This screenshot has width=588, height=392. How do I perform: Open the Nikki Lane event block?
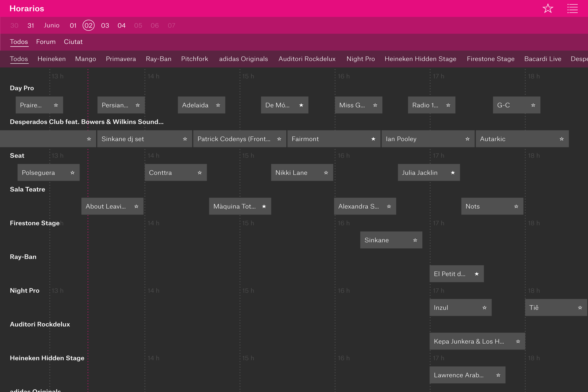[x=291, y=172]
